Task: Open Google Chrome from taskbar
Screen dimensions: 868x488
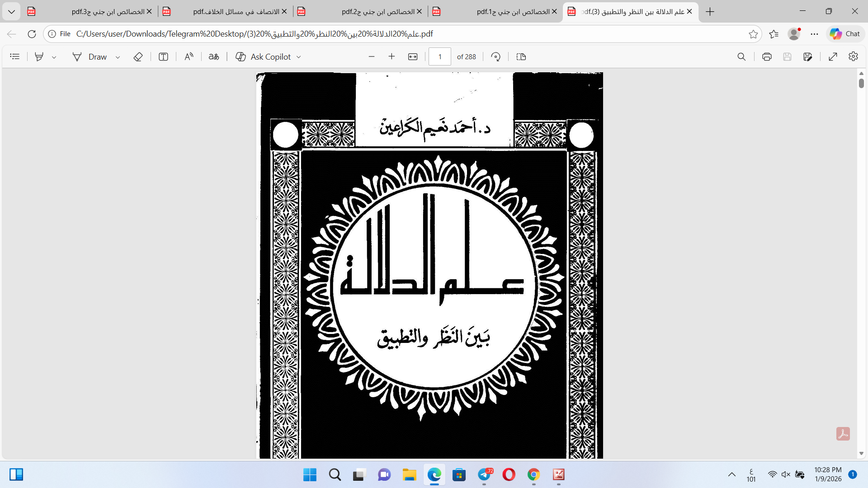Action: tap(534, 474)
